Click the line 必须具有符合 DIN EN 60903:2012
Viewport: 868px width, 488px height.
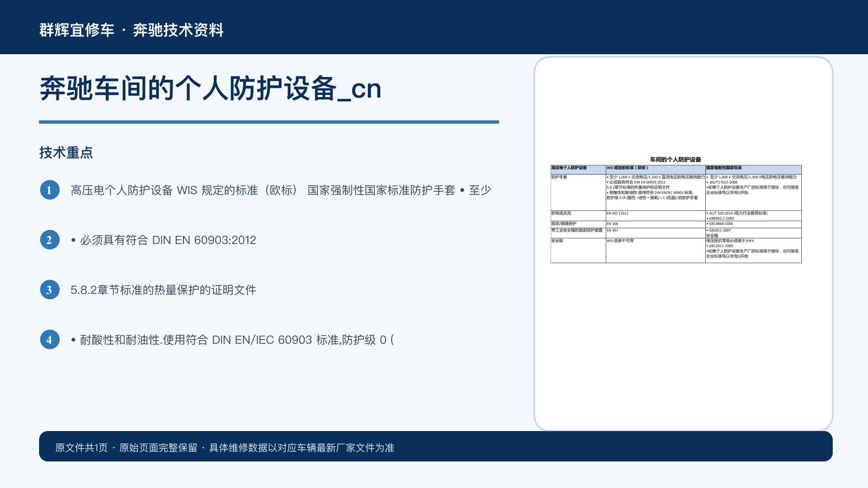163,240
